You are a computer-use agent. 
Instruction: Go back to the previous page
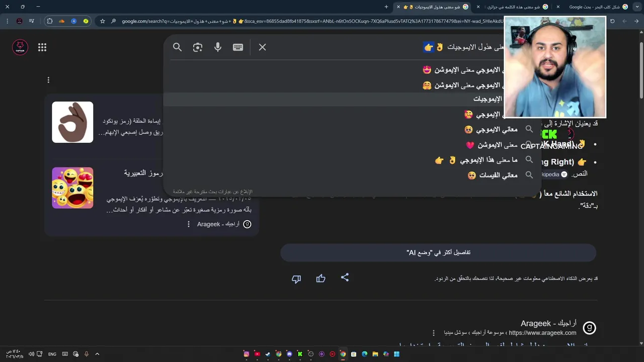(x=636, y=21)
